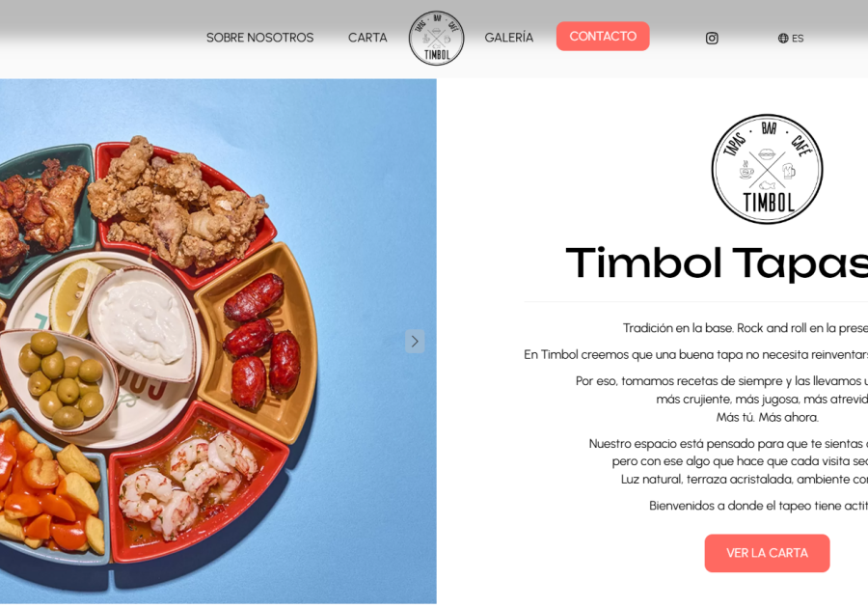Click the globe language icon
868x608 pixels.
783,39
